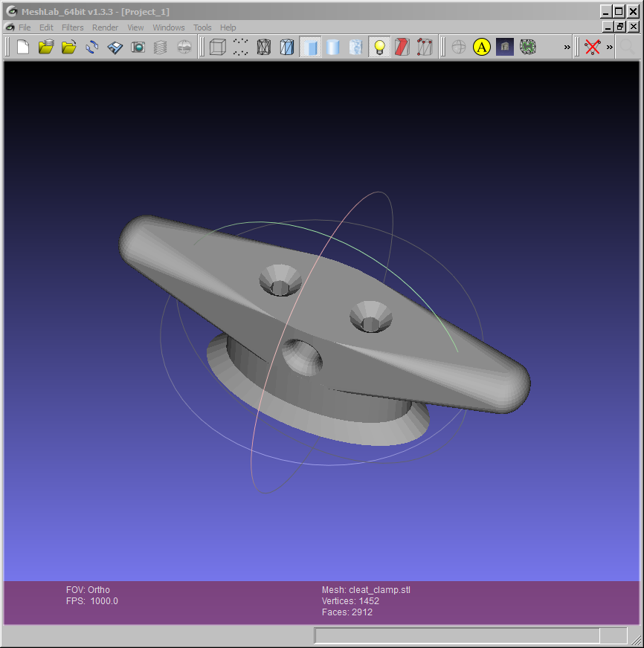
Task: Click the red X delete selection icon
Action: point(592,48)
